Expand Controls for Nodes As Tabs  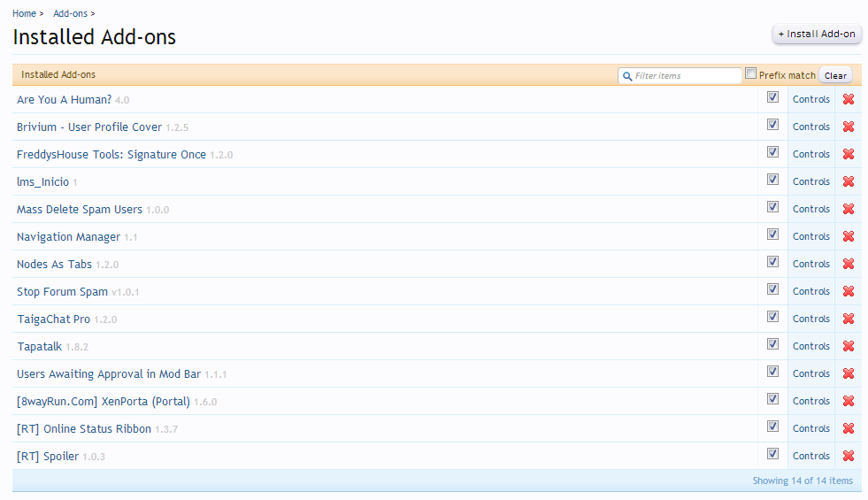(811, 264)
